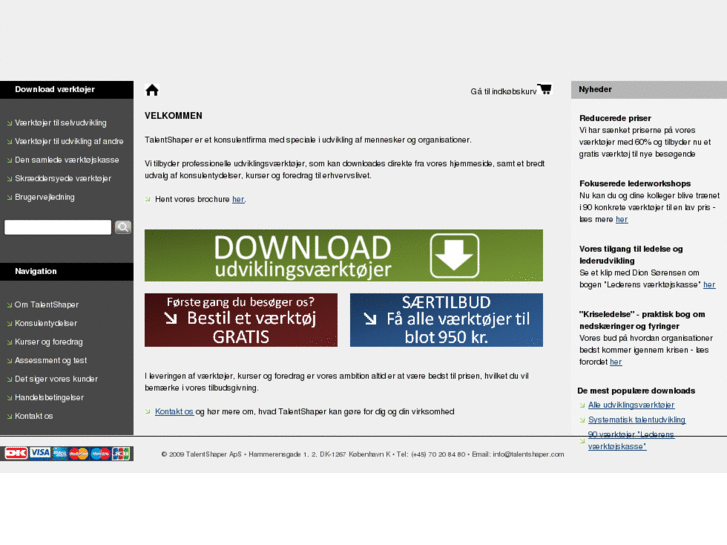The image size is (727, 545).
Task: Open Systematisk talentudvikling link
Action: (x=637, y=420)
